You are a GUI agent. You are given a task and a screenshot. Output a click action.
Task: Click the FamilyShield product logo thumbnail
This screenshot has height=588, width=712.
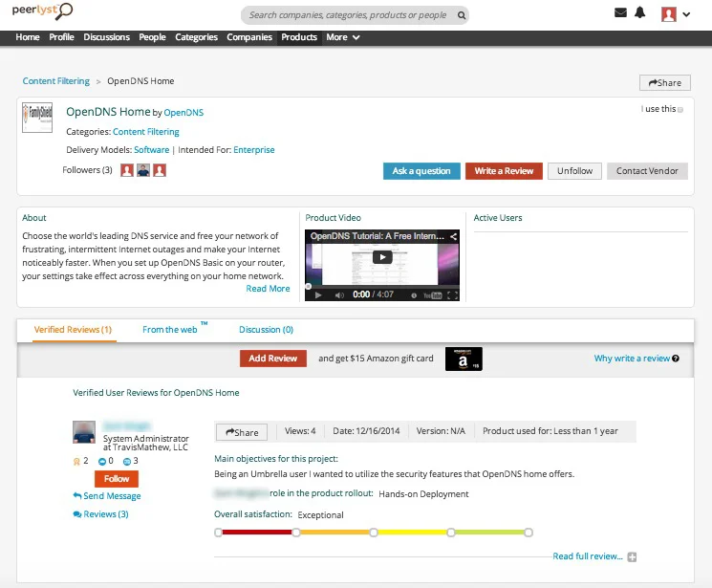37,118
